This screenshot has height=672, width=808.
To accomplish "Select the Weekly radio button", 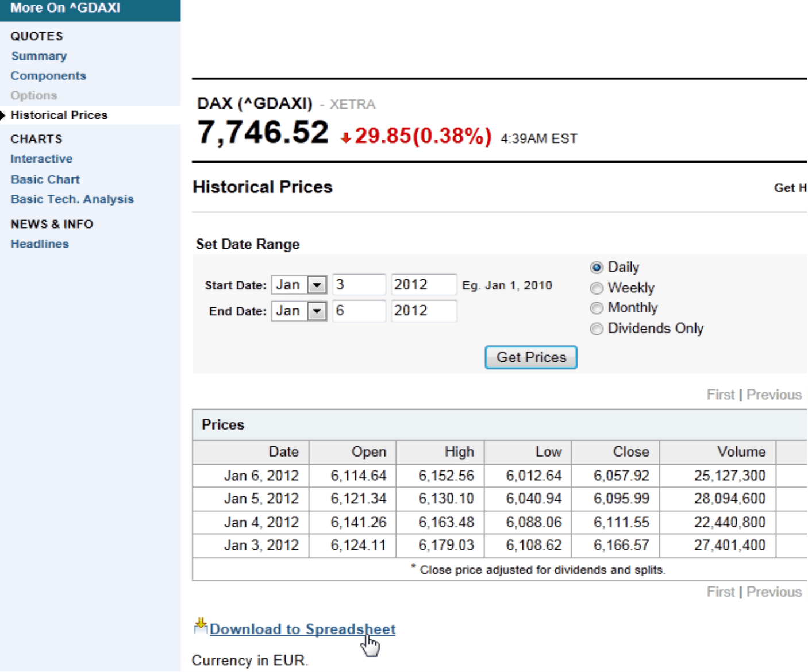I will (x=597, y=288).
